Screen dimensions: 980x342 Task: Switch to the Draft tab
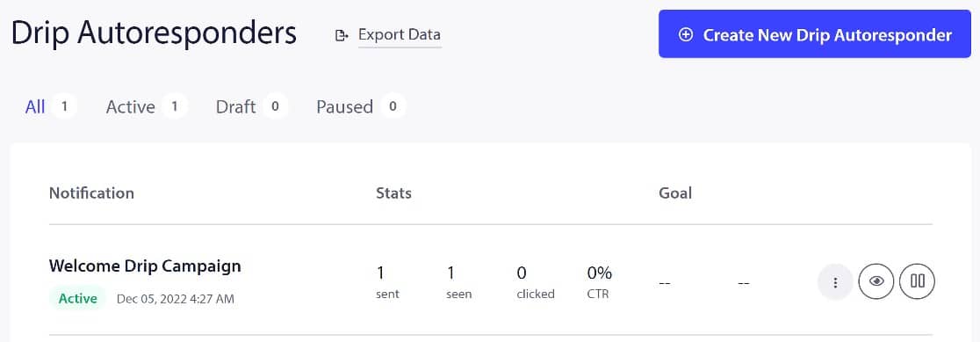(x=235, y=107)
